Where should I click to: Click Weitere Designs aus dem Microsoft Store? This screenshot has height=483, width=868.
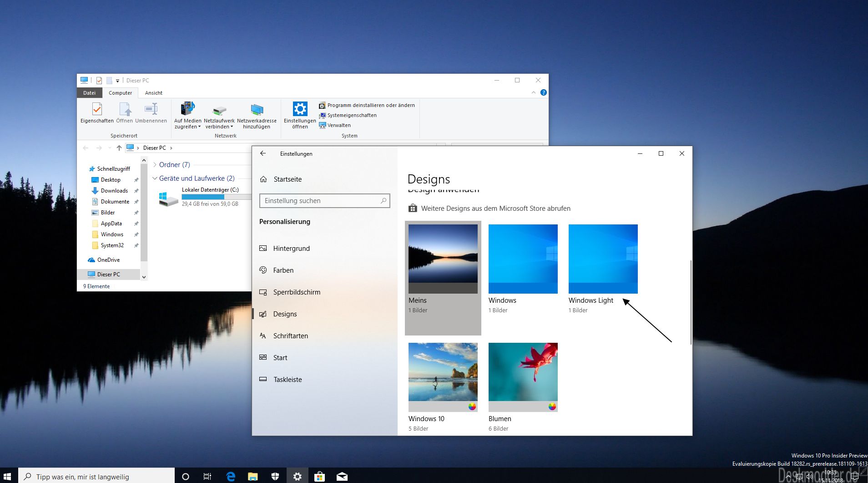coord(490,208)
